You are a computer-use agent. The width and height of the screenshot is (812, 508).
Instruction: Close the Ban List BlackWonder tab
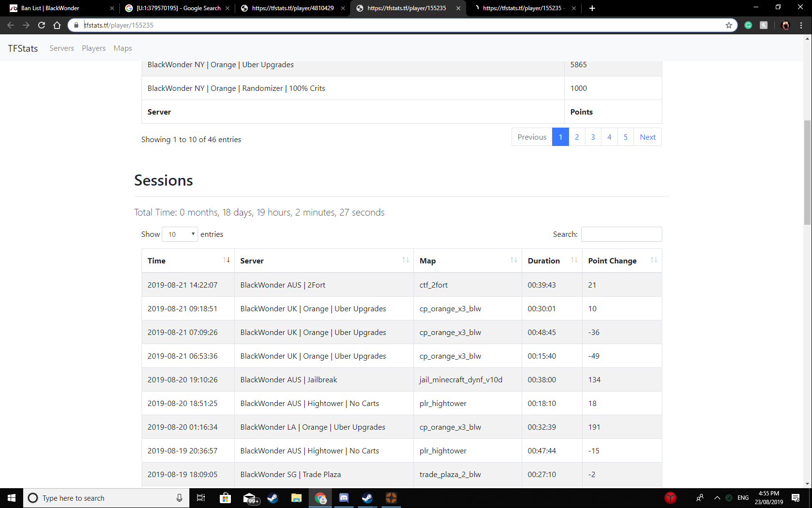coord(112,8)
